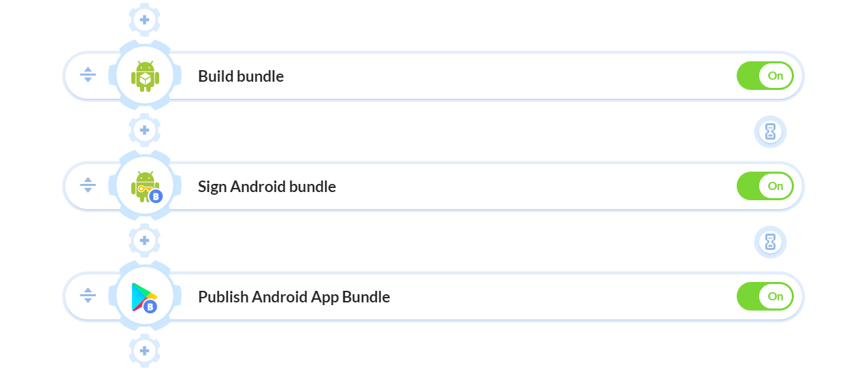Add action between Build bundle and Sign Android bundle
Viewport: 868px width, 378px height.
click(x=145, y=130)
